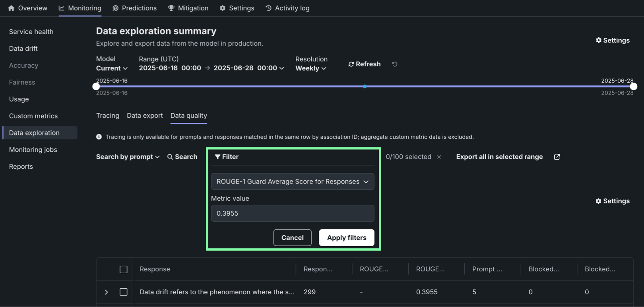Expand the first response row

(106, 292)
